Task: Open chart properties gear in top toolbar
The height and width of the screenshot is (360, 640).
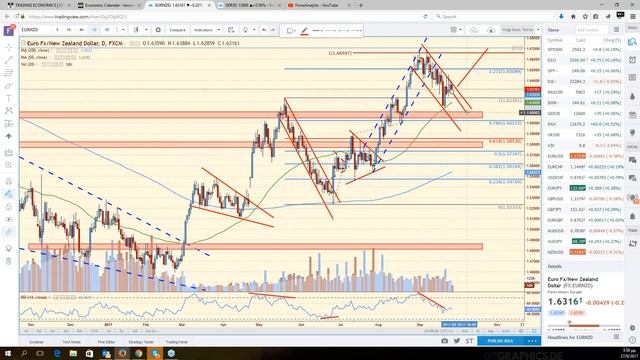Action: 158,30
